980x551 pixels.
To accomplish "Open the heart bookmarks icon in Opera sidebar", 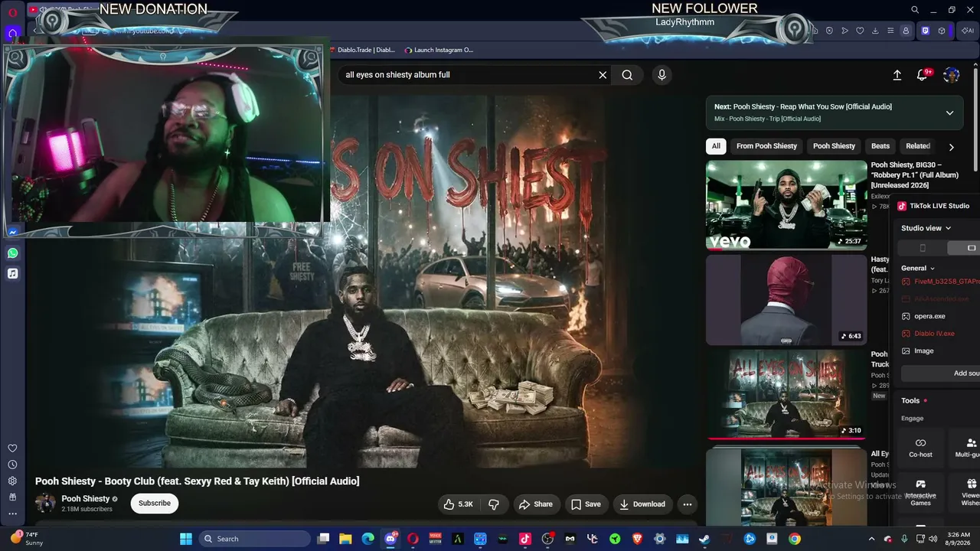I will [x=12, y=448].
